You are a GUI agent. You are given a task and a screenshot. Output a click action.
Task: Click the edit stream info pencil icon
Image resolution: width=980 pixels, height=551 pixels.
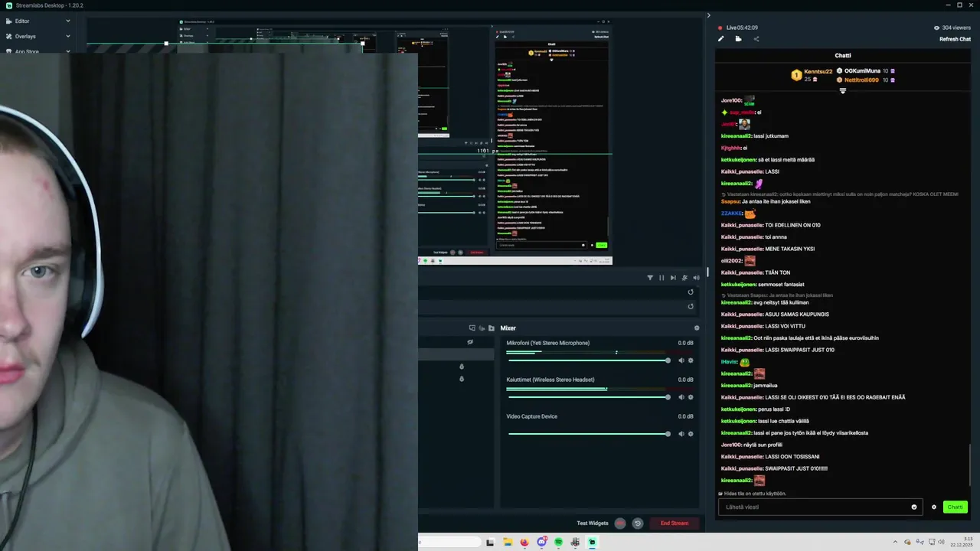point(720,39)
